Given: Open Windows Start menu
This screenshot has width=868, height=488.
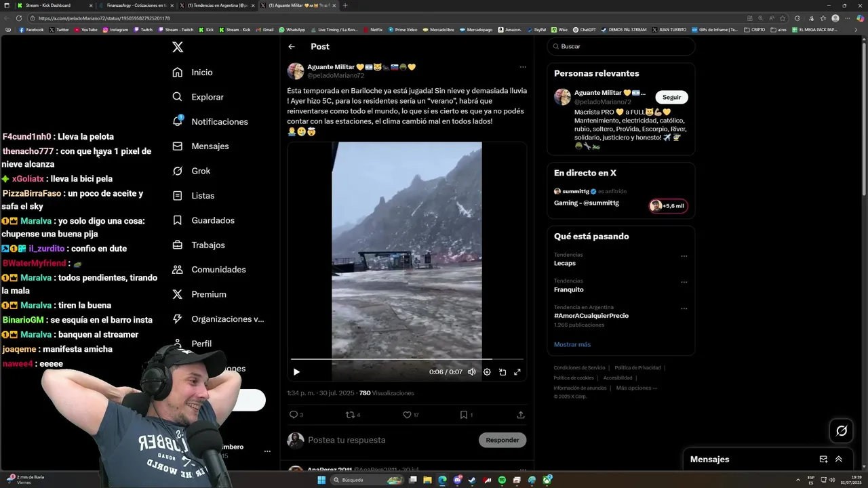Looking at the screenshot, I should tap(321, 480).
